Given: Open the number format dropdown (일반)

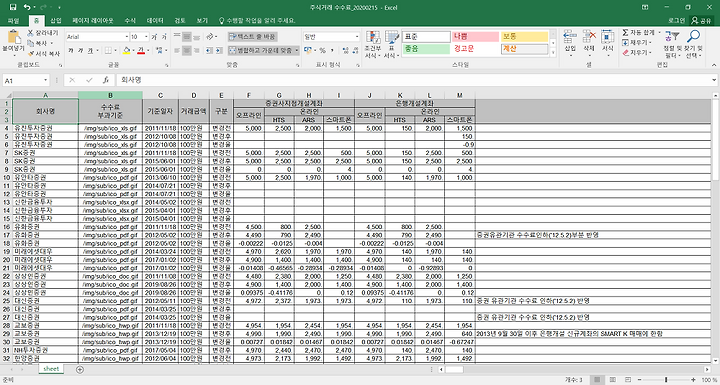Looking at the screenshot, I should click(357, 37).
